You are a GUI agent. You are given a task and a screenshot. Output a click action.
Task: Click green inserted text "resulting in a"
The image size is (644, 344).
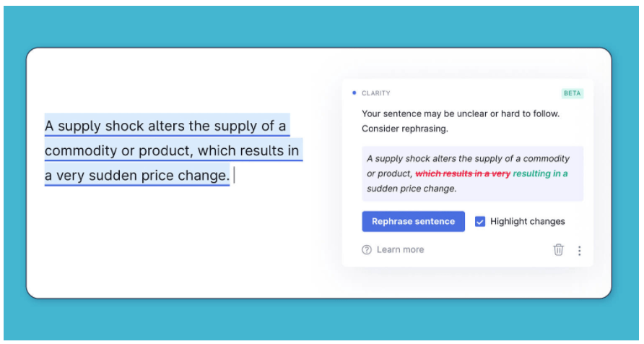coord(540,173)
